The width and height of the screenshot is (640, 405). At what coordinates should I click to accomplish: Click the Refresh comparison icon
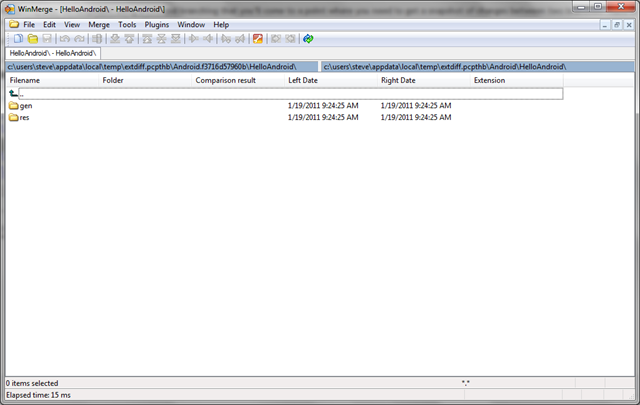point(308,39)
